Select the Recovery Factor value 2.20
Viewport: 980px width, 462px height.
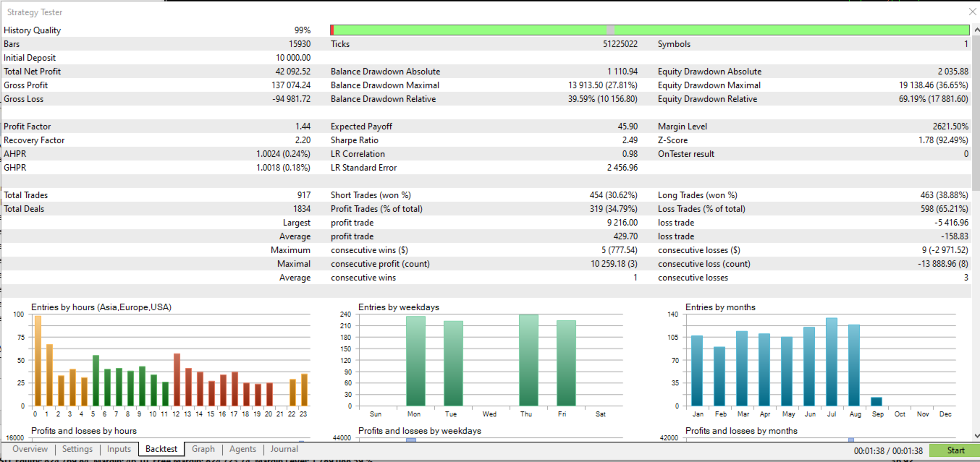click(303, 140)
